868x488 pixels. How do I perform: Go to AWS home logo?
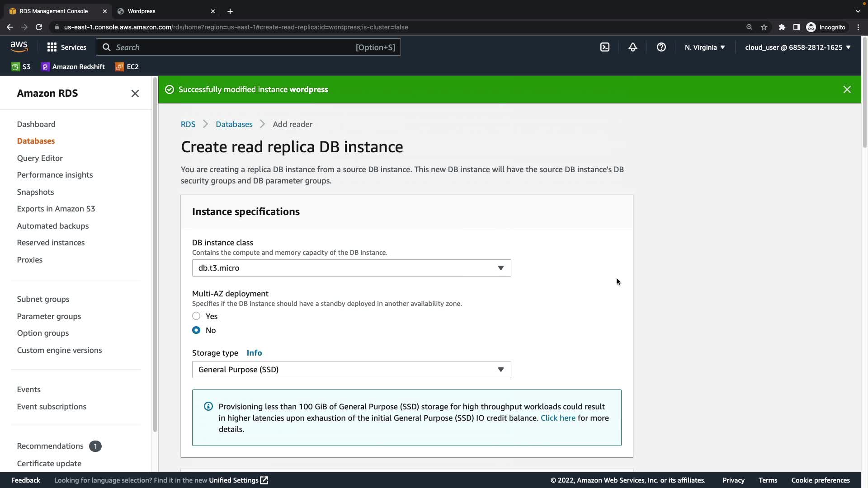[19, 47]
